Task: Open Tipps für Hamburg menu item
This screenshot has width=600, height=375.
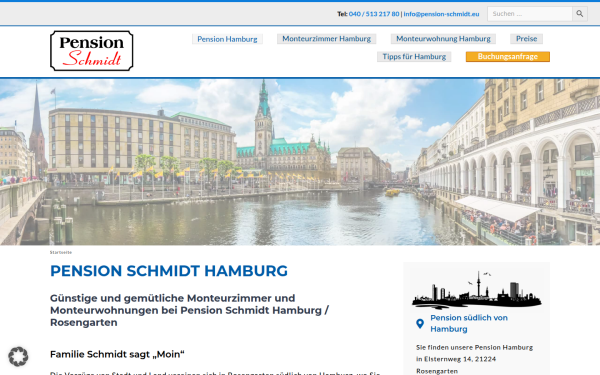Action: click(414, 57)
